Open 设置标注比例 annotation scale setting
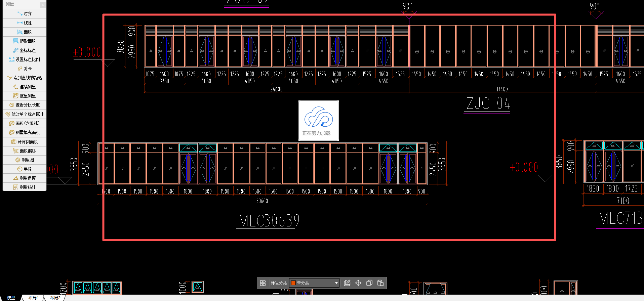 pos(25,59)
